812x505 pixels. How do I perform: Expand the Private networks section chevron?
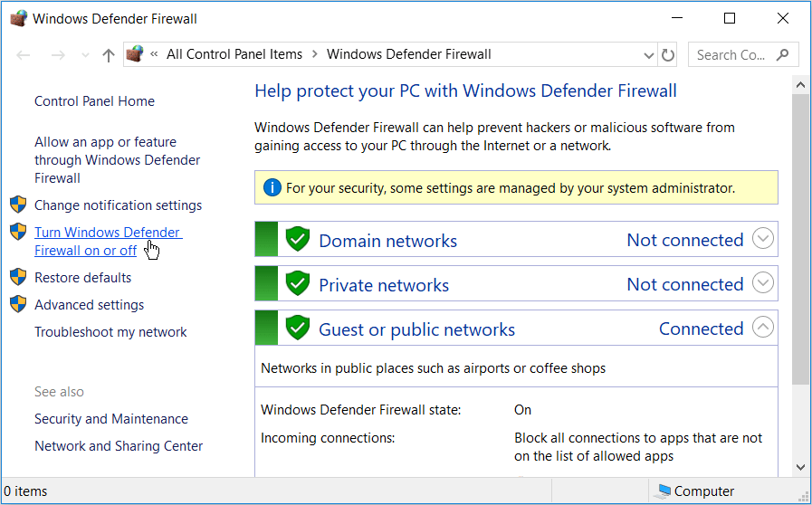click(763, 284)
